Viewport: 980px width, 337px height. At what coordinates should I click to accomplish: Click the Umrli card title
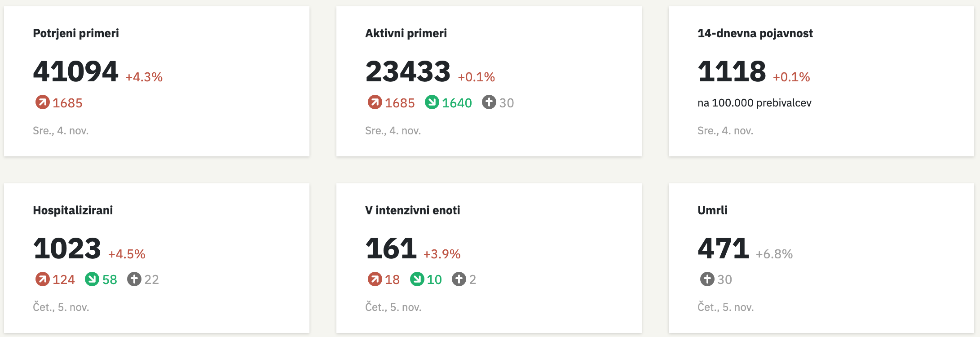(712, 210)
